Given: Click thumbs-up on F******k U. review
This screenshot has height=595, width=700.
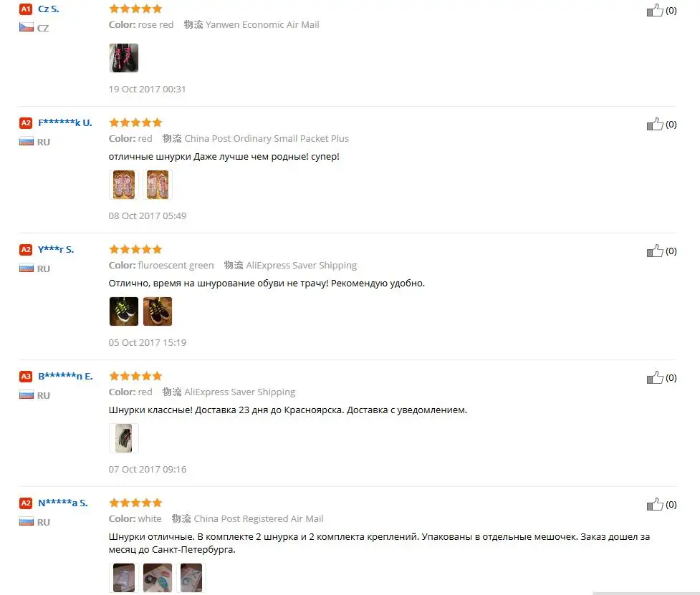Looking at the screenshot, I should (655, 124).
